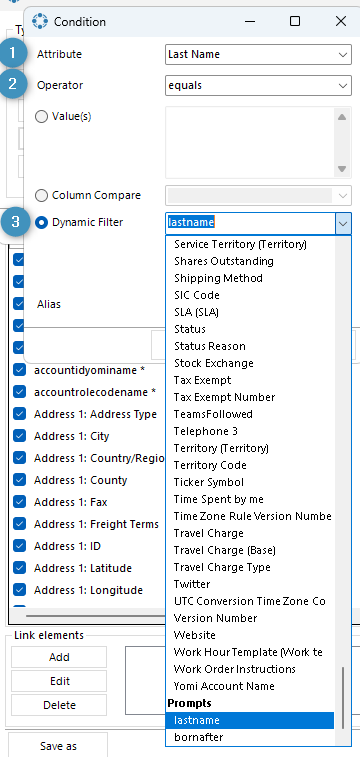Image resolution: width=360 pixels, height=757 pixels.
Task: Select Status Reason in the list
Action: click(x=209, y=346)
